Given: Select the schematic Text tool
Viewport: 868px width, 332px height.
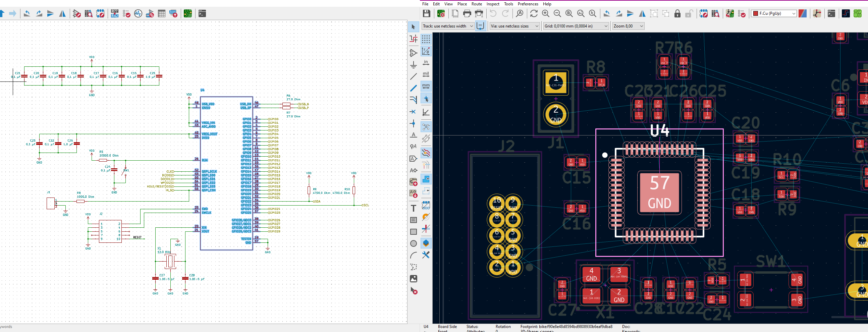Looking at the screenshot, I should coord(414,208).
